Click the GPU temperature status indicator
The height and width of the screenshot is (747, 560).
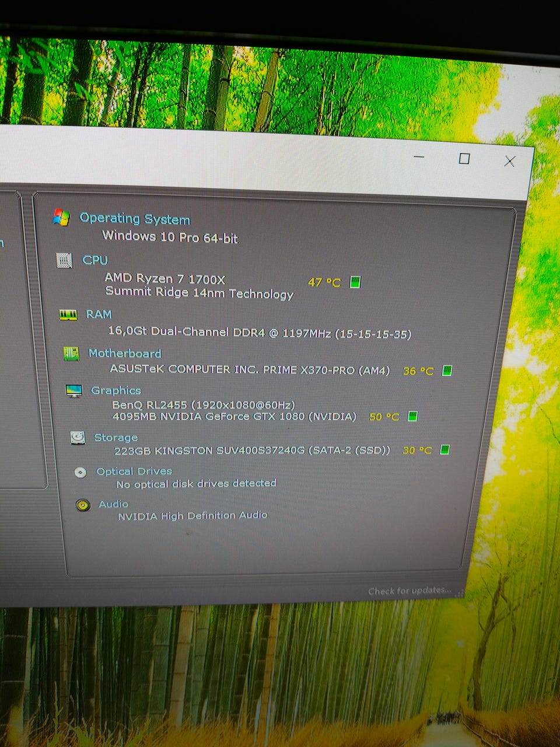(412, 416)
